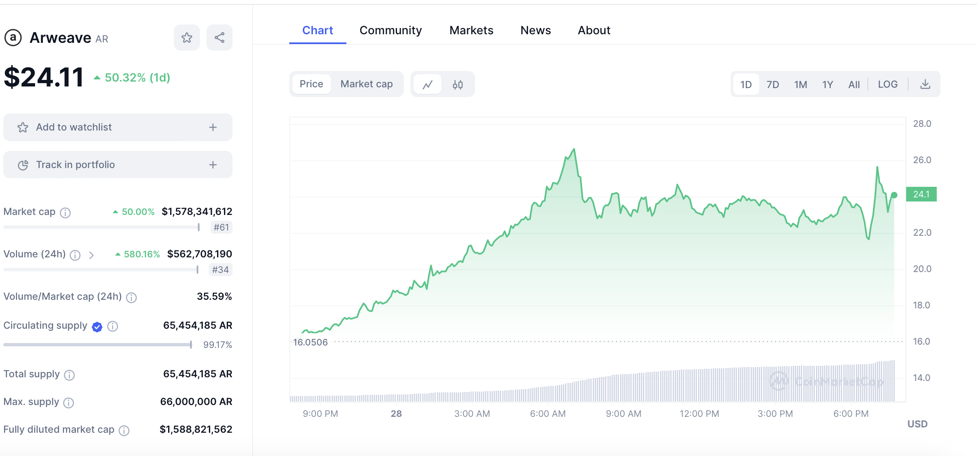
Task: Expand Volume (24h) chevron arrow
Action: [91, 255]
